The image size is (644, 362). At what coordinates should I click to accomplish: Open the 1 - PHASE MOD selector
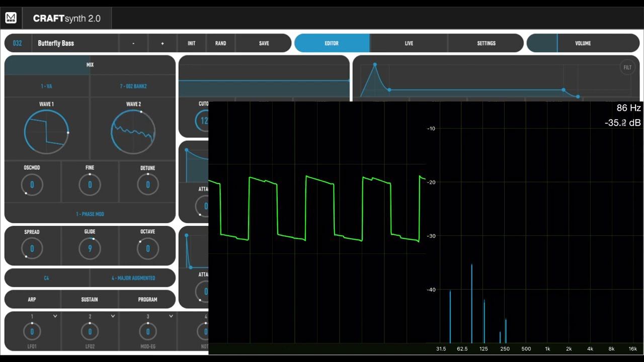pos(90,214)
